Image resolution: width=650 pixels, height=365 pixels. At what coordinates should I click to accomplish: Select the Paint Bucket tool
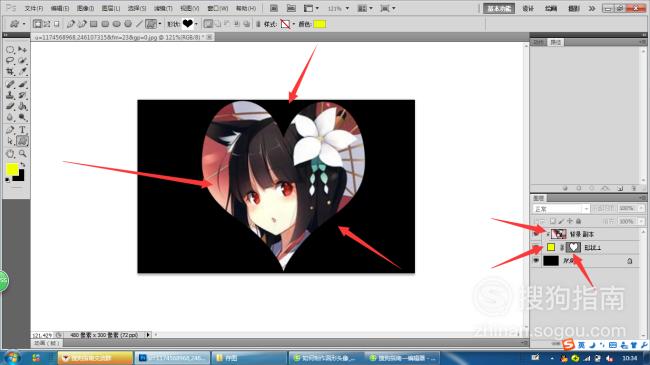tap(22, 107)
